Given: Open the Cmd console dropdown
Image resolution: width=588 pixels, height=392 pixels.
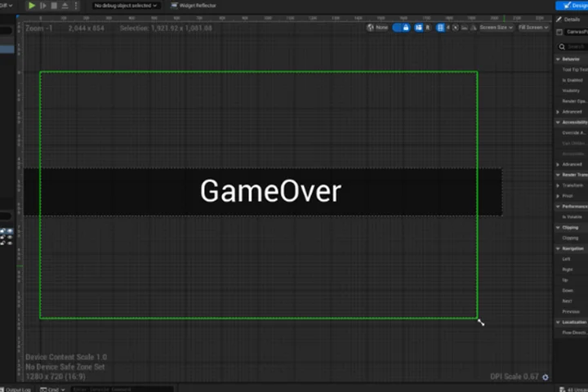Looking at the screenshot, I should (x=52, y=389).
